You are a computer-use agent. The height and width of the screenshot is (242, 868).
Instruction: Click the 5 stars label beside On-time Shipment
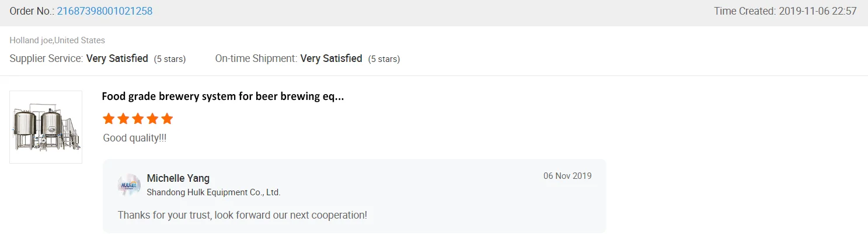[384, 59]
